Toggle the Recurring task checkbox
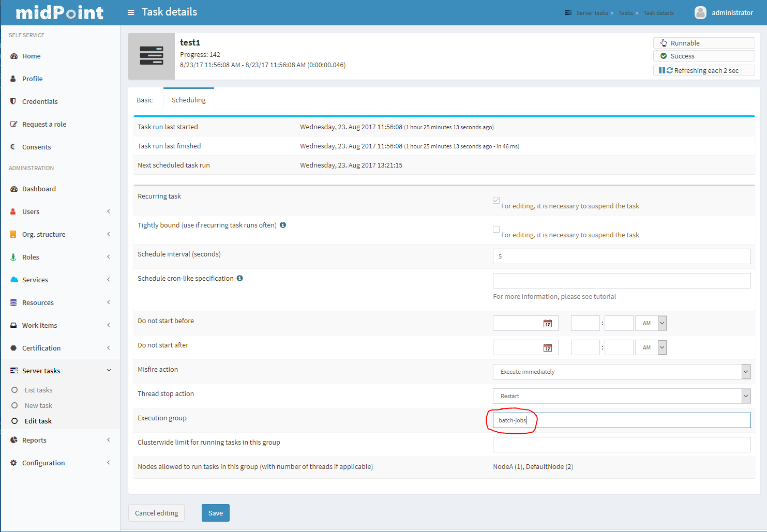Image resolution: width=767 pixels, height=532 pixels. [x=496, y=200]
